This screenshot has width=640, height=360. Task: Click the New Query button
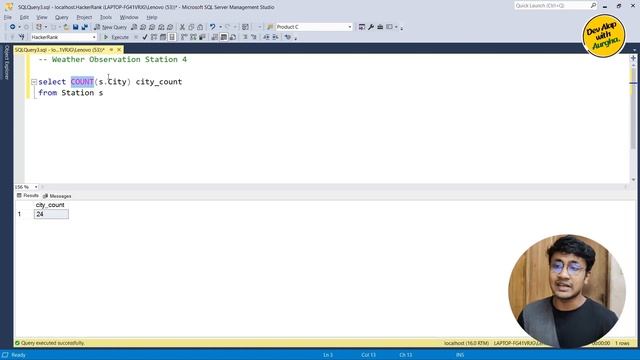(111, 27)
